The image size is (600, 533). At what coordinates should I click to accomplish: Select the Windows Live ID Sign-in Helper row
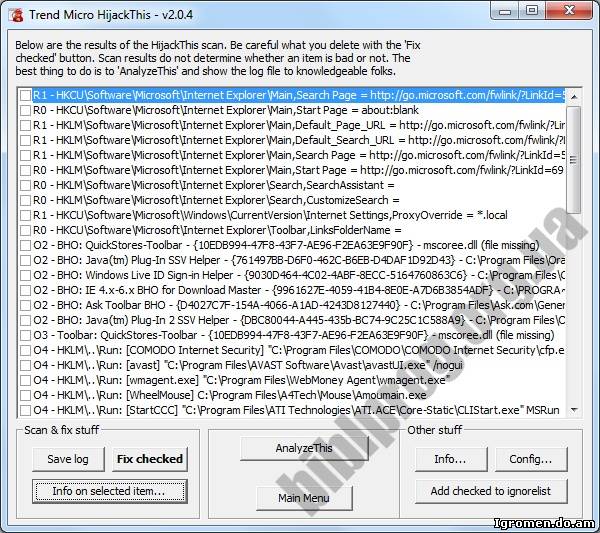pyautogui.click(x=299, y=275)
